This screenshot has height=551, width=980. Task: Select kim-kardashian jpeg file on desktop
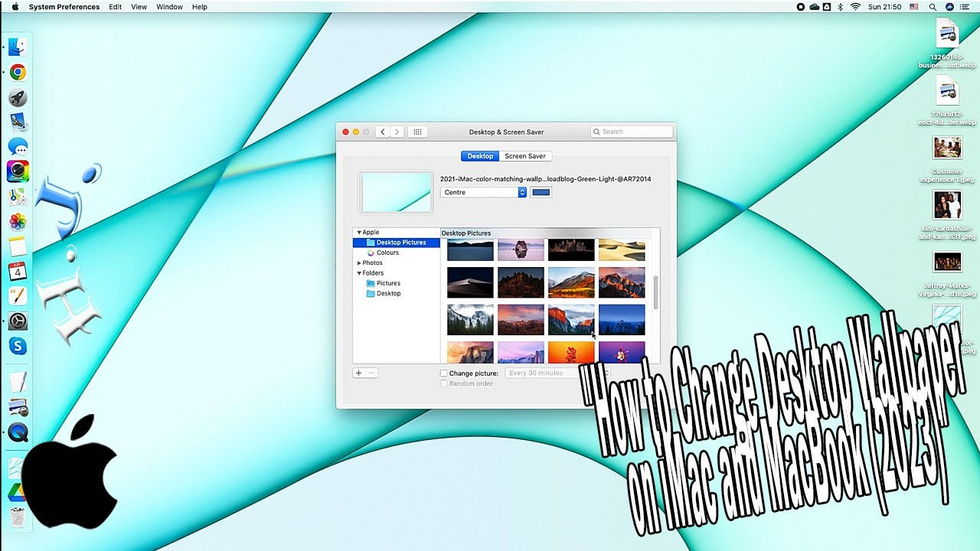(948, 215)
